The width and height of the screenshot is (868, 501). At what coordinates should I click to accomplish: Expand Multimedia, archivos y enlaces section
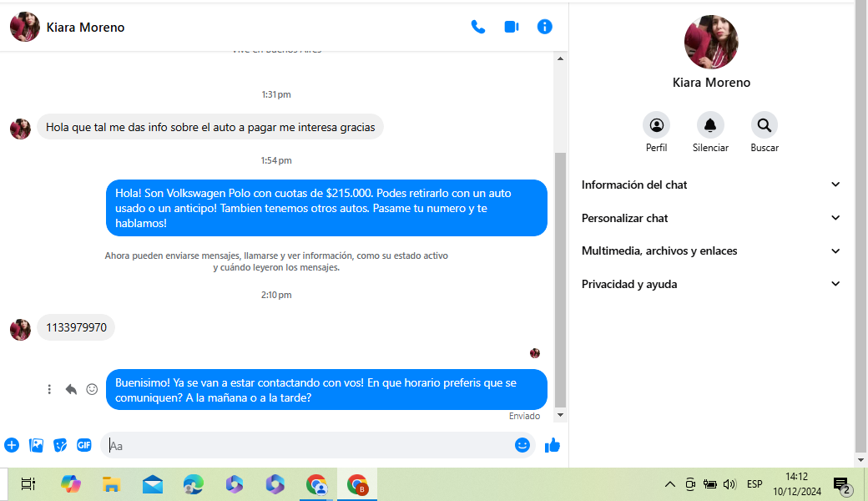[710, 250]
